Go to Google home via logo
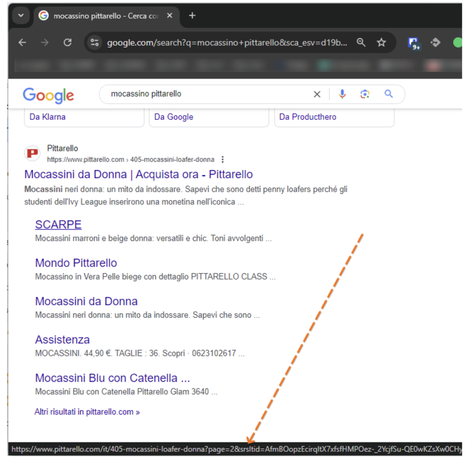Image resolution: width=476 pixels, height=462 pixels. (x=48, y=95)
